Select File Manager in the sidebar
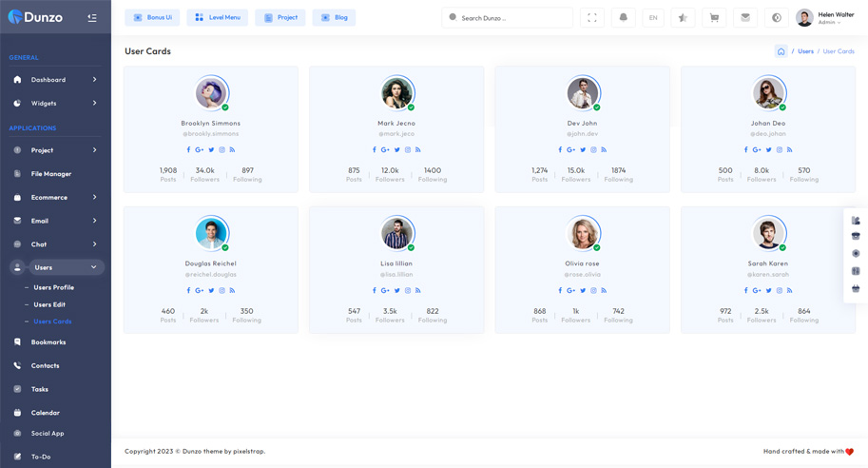 [51, 174]
